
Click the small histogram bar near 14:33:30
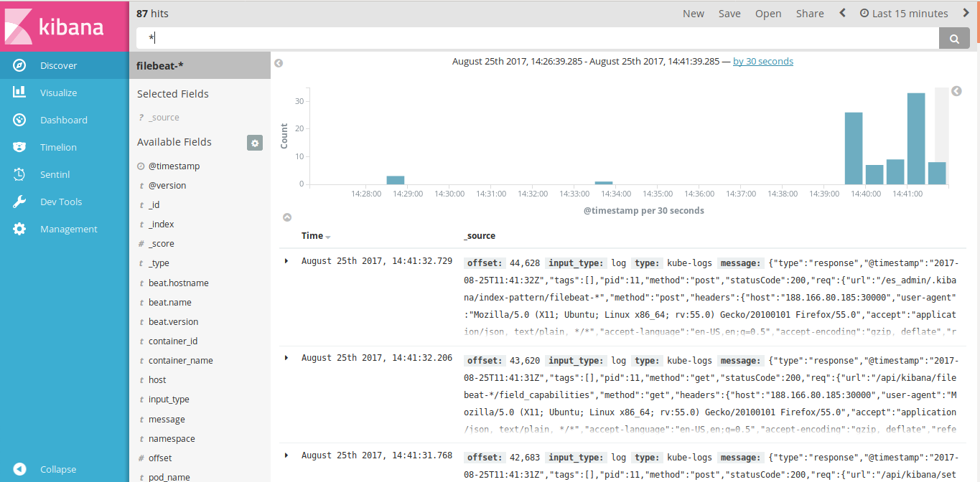click(604, 183)
